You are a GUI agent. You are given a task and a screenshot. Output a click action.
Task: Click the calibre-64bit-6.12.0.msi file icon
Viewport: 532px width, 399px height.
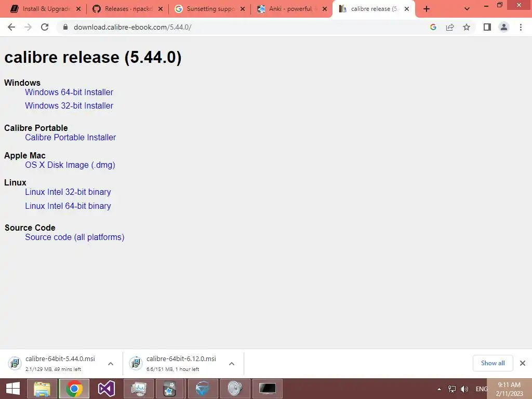point(136,363)
